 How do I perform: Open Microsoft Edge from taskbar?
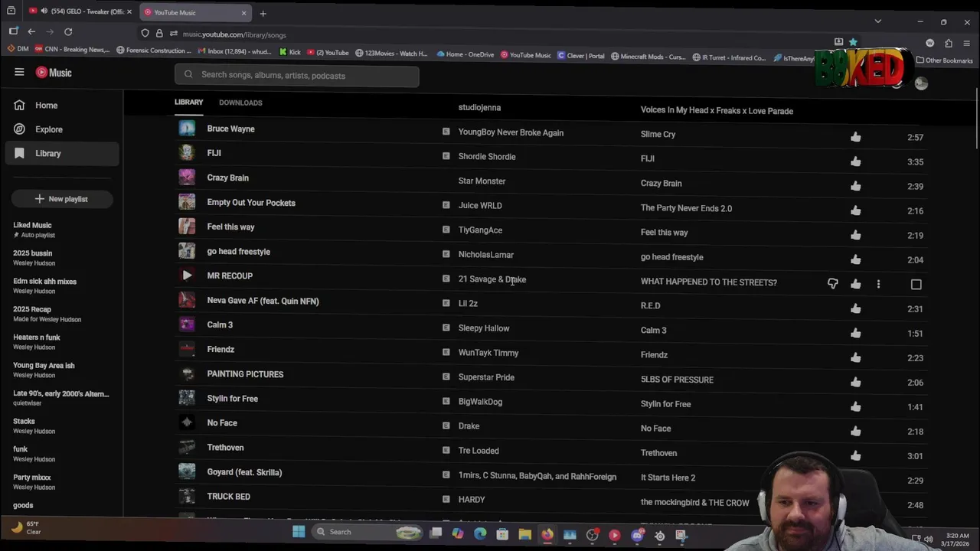(x=480, y=534)
